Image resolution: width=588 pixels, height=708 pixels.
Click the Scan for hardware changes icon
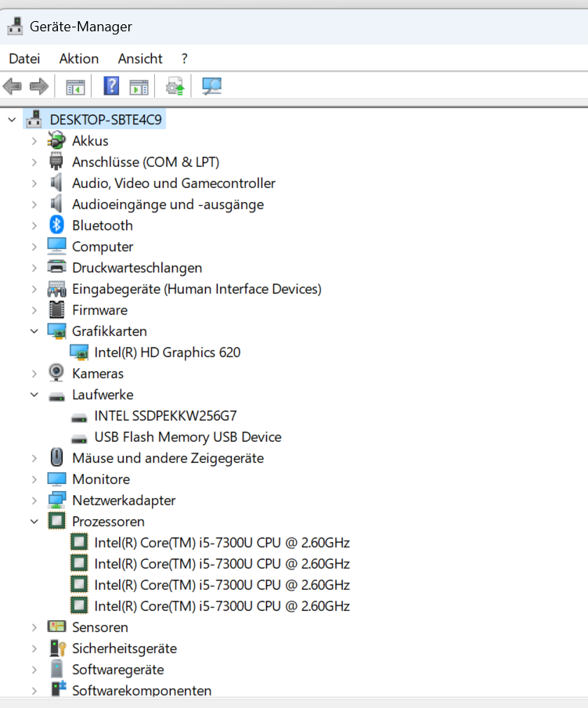pos(211,86)
